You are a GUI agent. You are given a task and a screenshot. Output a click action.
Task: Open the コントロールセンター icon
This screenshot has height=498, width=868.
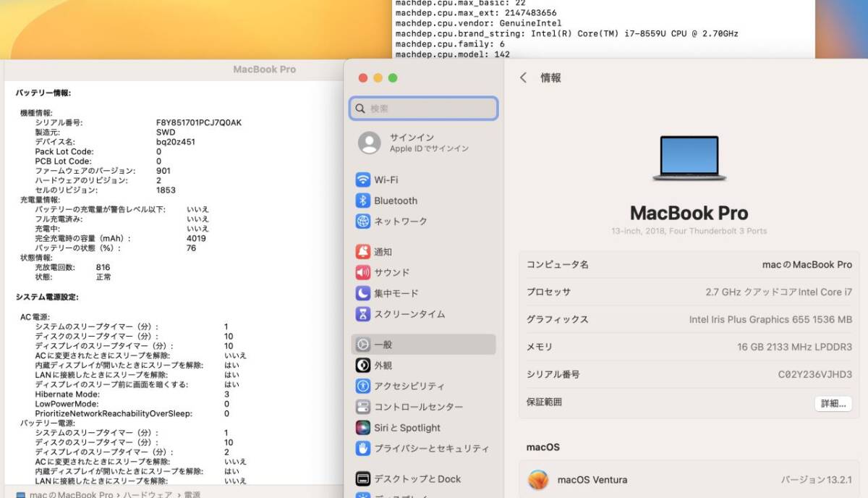click(x=362, y=407)
